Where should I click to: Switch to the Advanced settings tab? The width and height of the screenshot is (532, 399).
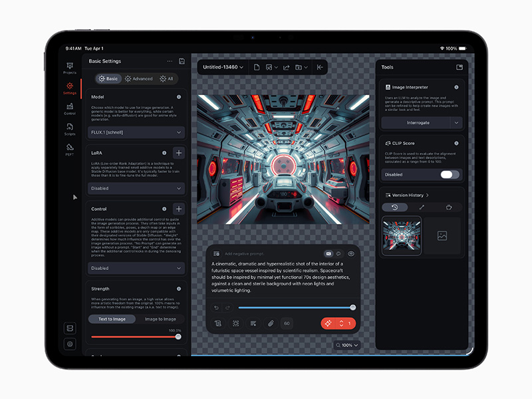click(x=138, y=78)
